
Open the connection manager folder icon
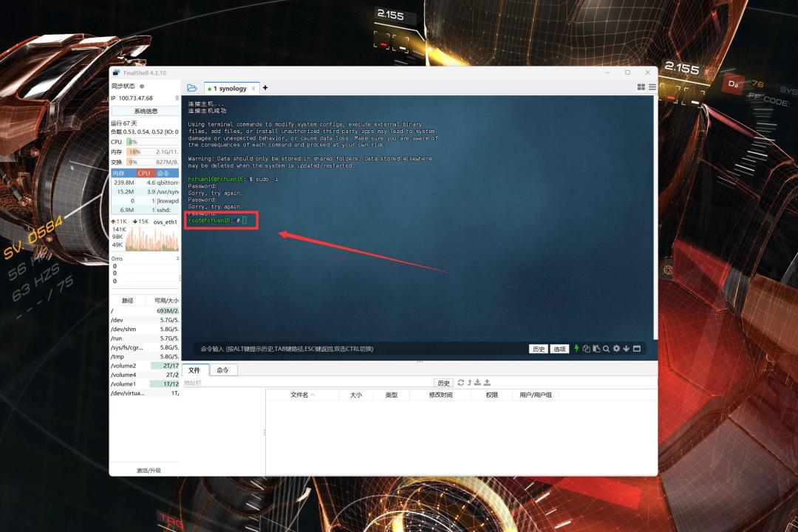pos(191,87)
